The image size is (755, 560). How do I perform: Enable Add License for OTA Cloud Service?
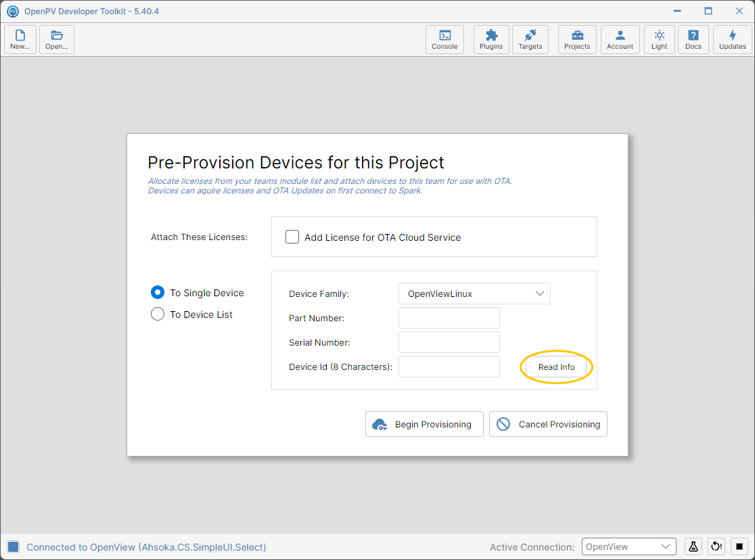(292, 237)
